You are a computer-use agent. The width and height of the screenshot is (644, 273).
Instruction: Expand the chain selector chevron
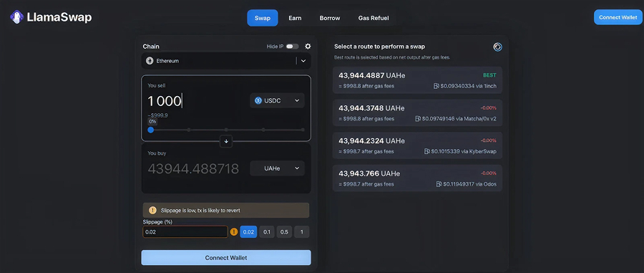pos(303,61)
